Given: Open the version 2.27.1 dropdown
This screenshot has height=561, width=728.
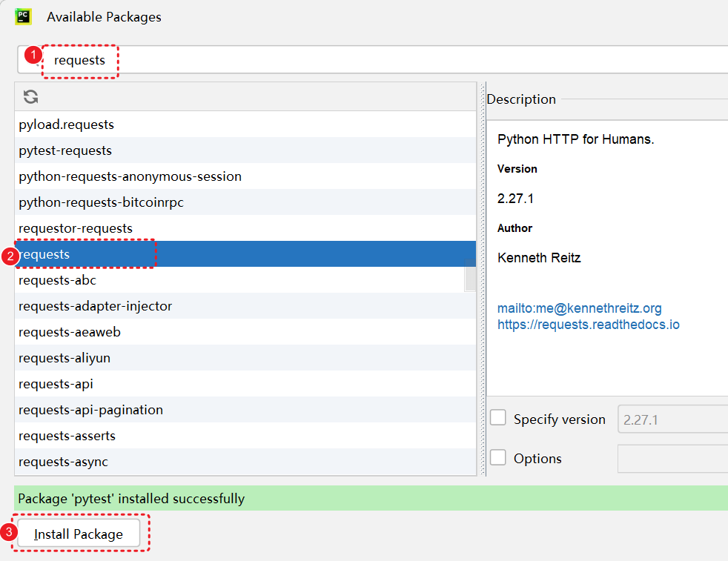Looking at the screenshot, I should [x=672, y=419].
